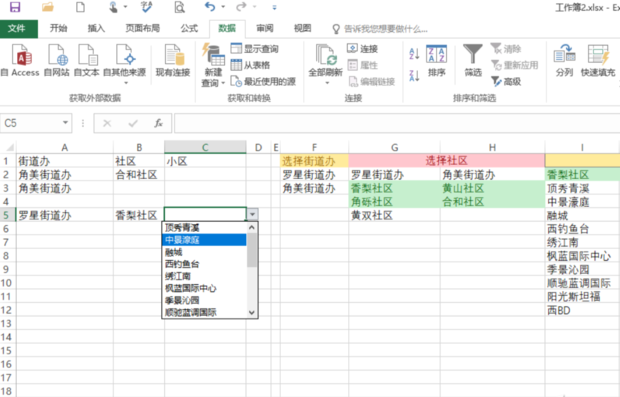Click 属性 properties button
Screen dimensions: 620x397
(x=363, y=65)
